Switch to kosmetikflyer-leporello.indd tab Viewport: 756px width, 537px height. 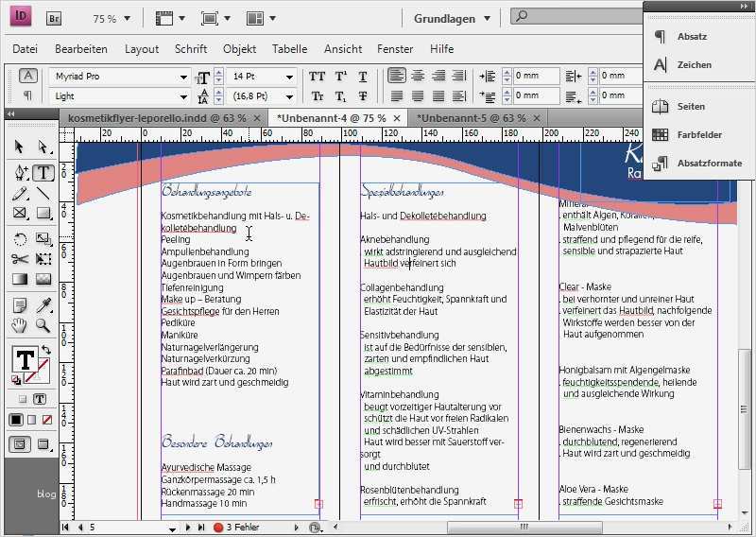click(157, 118)
